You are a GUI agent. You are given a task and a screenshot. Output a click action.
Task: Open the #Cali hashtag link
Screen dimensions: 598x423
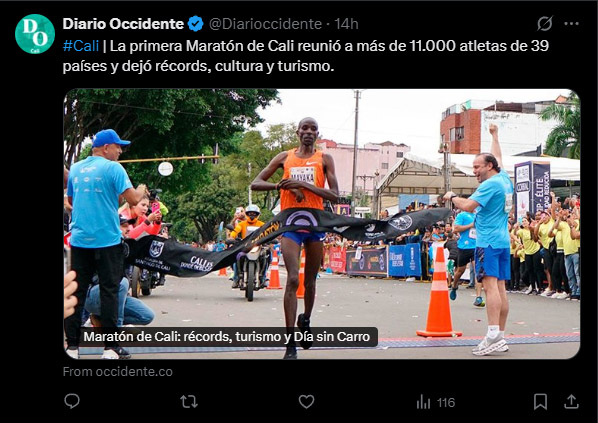pos(81,46)
